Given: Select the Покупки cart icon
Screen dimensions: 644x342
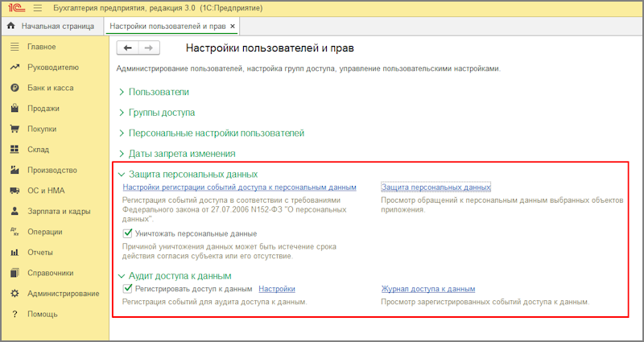Looking at the screenshot, I should (x=14, y=129).
